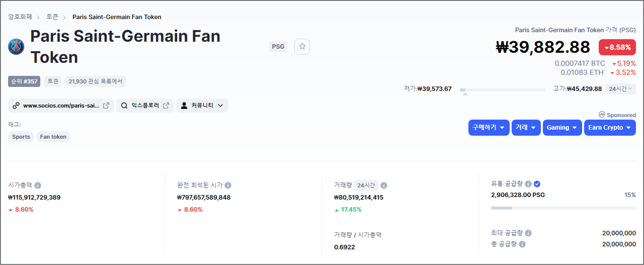Expand the 거래 dropdown button
The image size is (644, 265).
coord(526,128)
